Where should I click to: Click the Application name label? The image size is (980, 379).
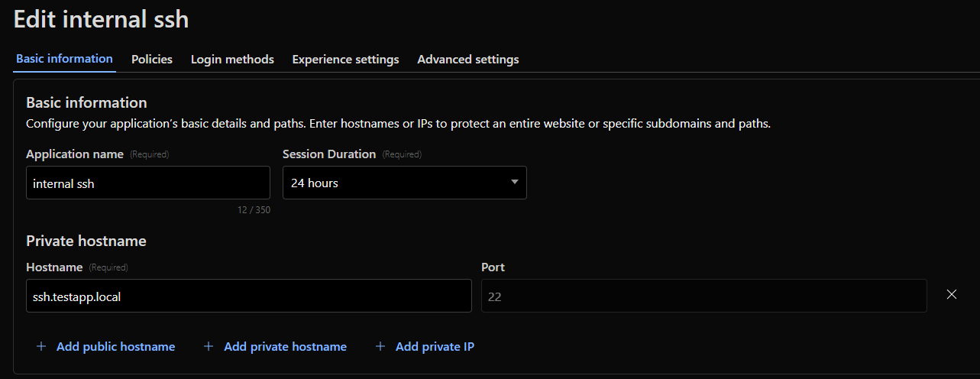coord(75,154)
